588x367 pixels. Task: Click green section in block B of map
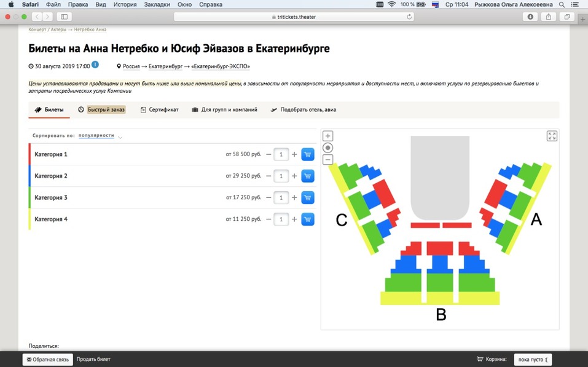(x=440, y=283)
